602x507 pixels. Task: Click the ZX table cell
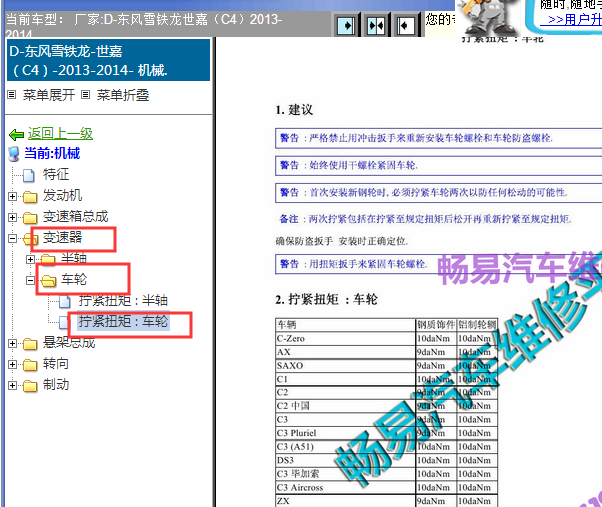click(x=346, y=501)
